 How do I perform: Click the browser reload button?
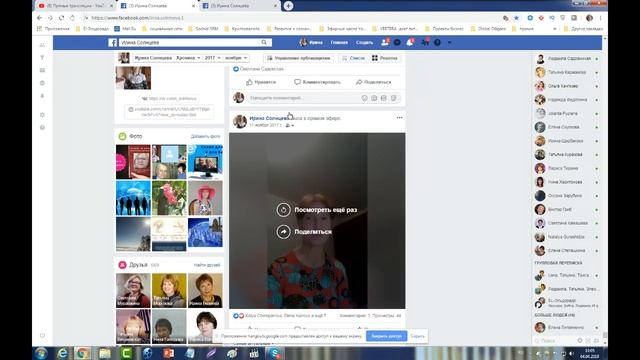click(61, 18)
